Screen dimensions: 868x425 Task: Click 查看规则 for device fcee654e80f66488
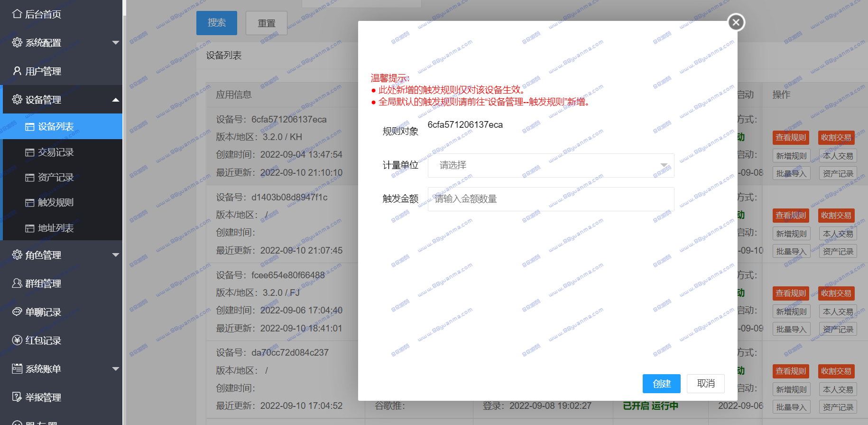tap(791, 293)
